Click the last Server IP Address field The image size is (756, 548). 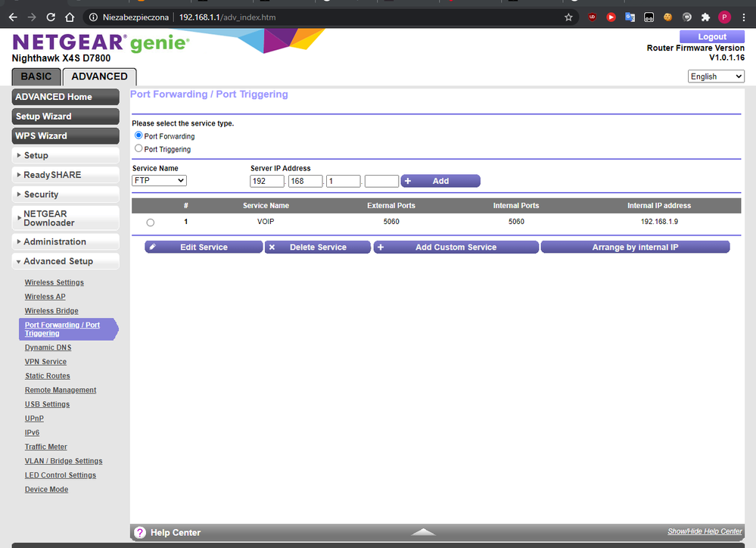381,181
